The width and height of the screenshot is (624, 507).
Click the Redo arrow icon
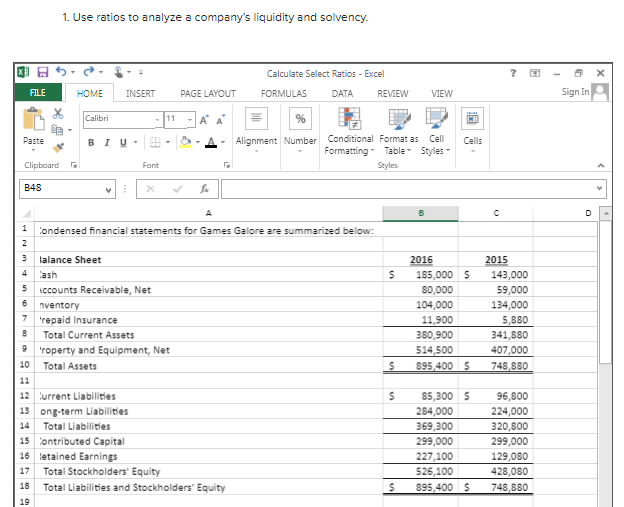88,72
